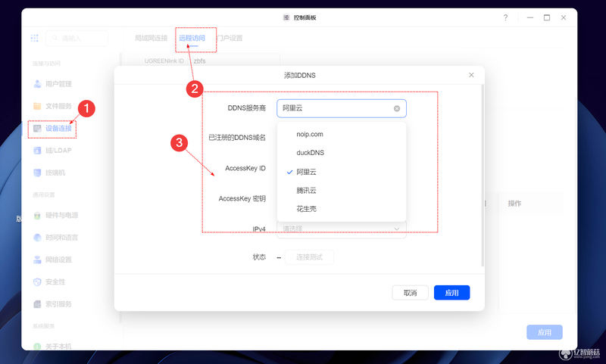The image size is (606, 364).
Task: Click the sidebar search input field
Action: click(x=77, y=38)
